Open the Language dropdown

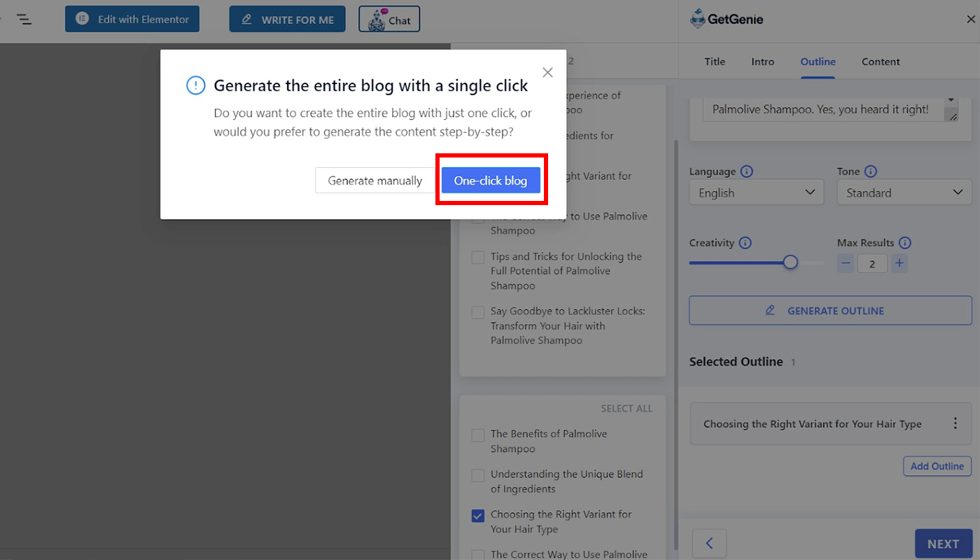pos(757,192)
